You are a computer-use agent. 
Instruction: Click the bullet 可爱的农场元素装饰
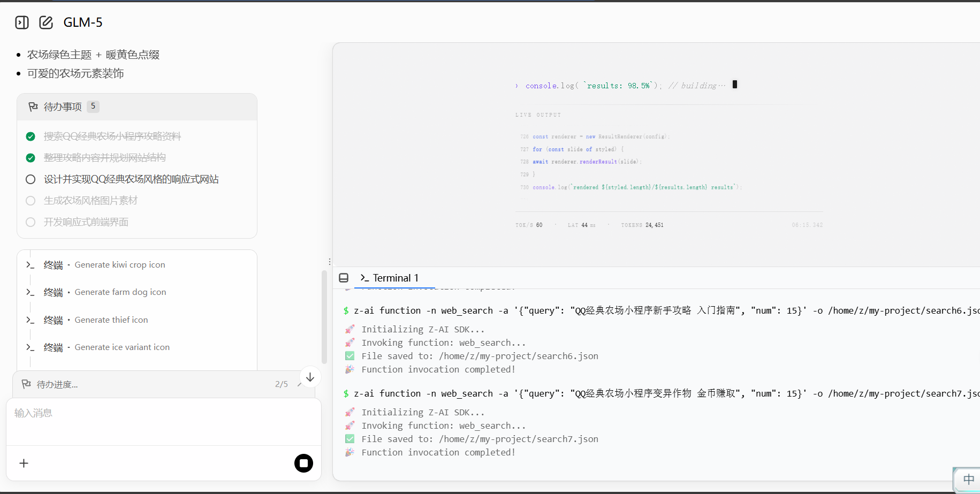tap(75, 73)
